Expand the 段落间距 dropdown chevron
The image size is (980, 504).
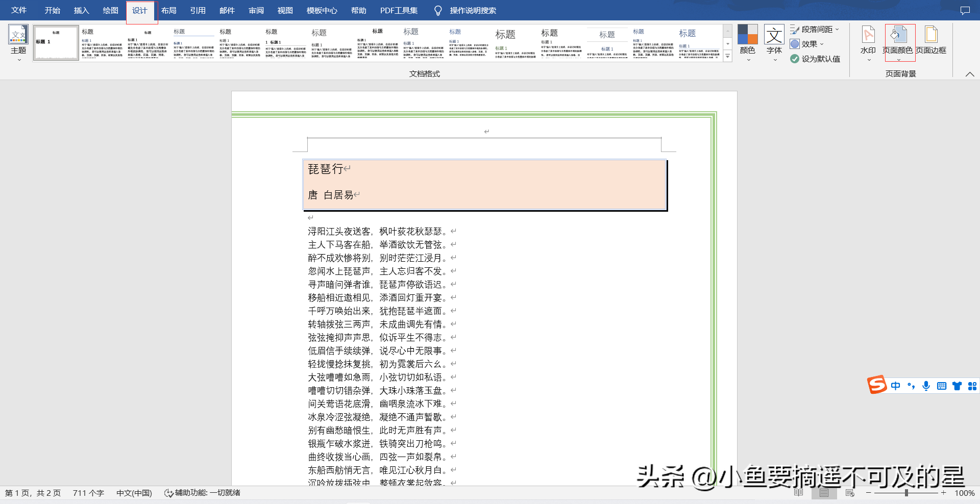[x=837, y=30]
